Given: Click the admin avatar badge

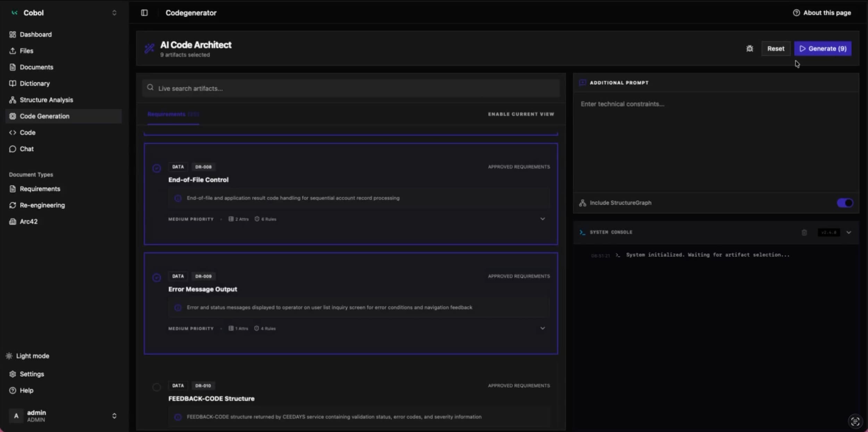Looking at the screenshot, I should pos(16,416).
